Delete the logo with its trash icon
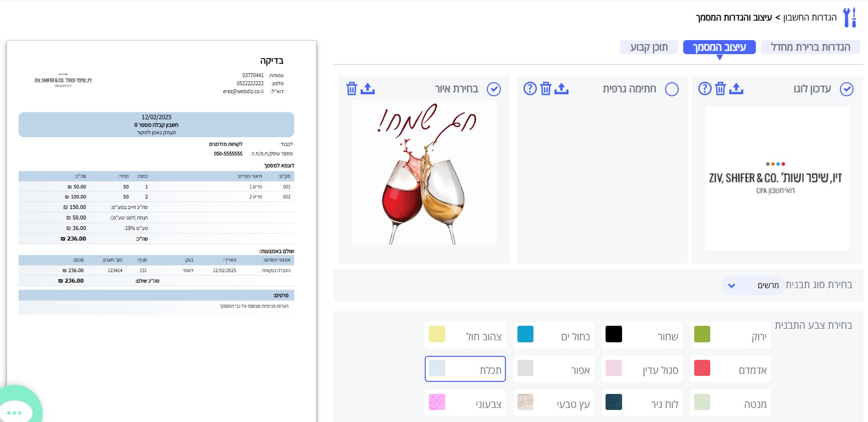The height and width of the screenshot is (422, 868). coord(720,89)
